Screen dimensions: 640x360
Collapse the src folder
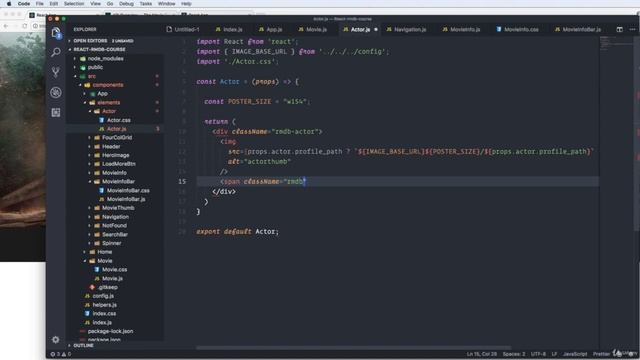92,76
